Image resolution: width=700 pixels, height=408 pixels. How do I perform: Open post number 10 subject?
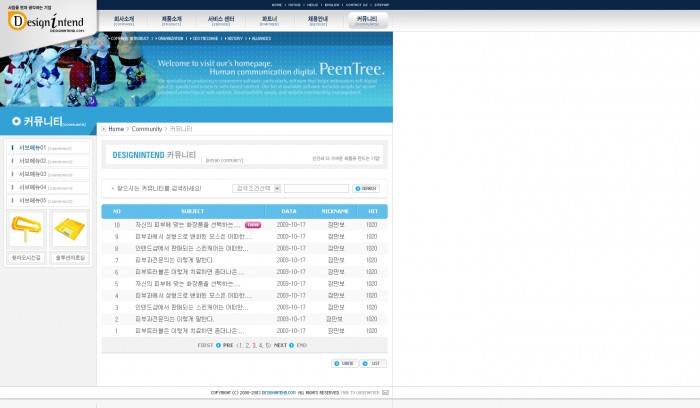click(x=188, y=225)
